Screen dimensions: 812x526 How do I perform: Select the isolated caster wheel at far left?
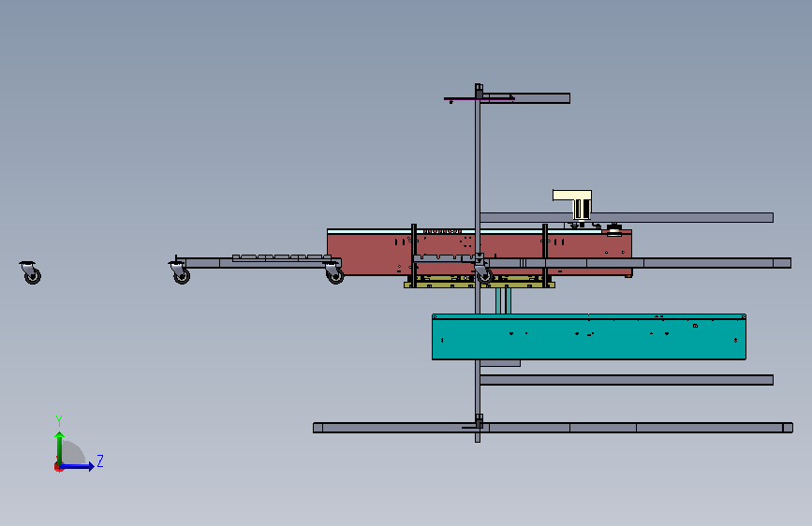(x=31, y=273)
